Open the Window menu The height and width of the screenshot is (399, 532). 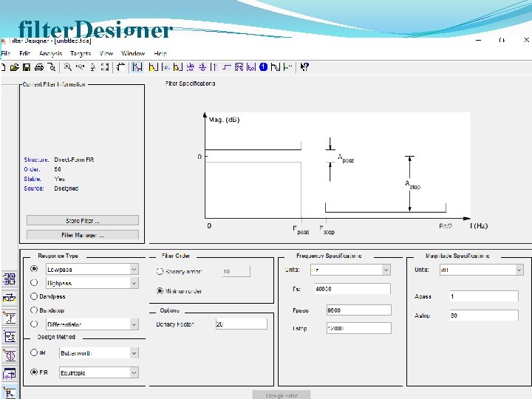click(133, 53)
